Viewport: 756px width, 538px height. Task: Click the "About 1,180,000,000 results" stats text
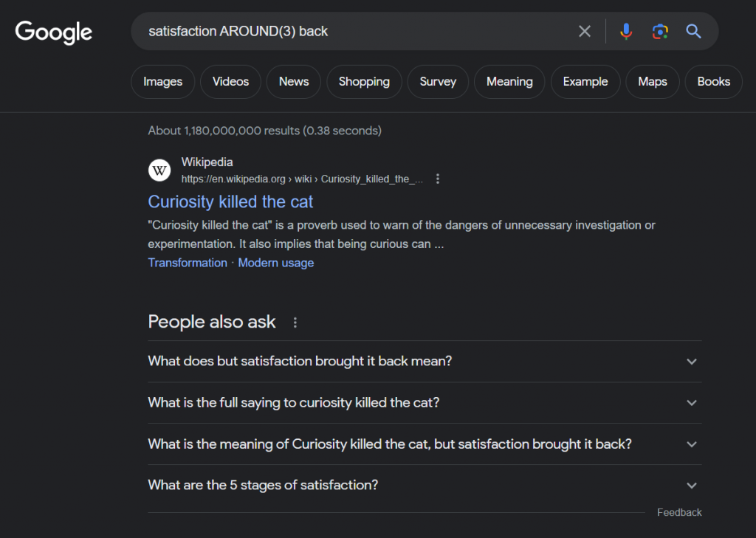click(x=265, y=131)
